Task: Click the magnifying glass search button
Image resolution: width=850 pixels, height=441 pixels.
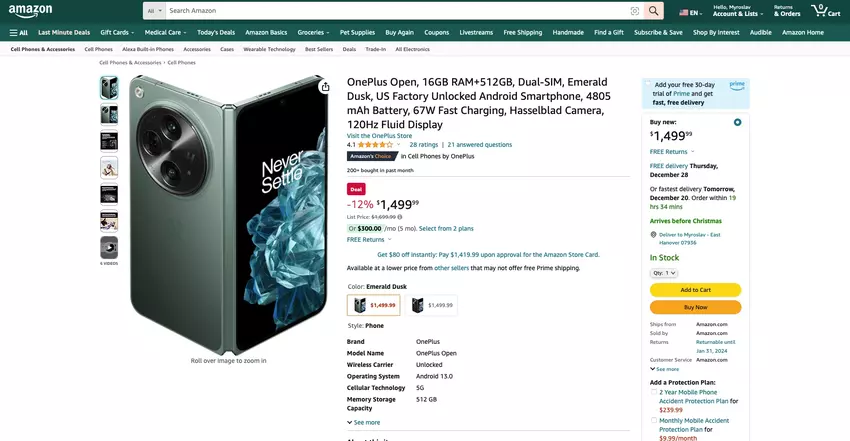Action: pyautogui.click(x=654, y=11)
